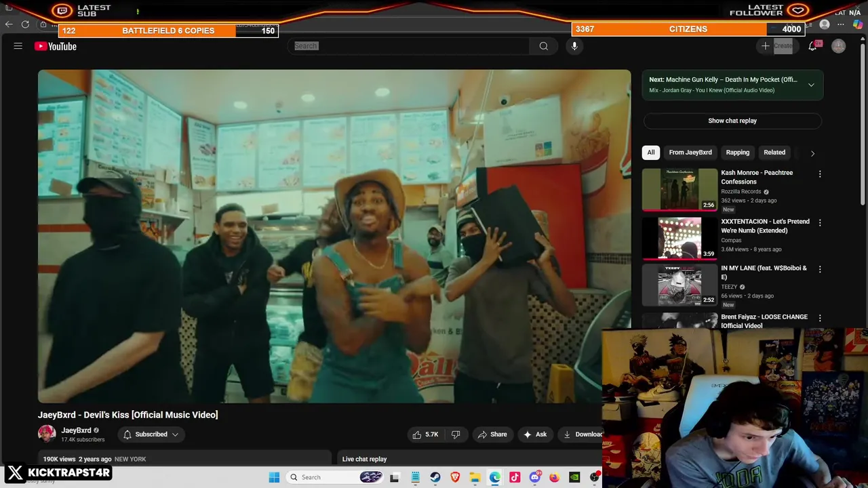This screenshot has height=488, width=868.
Task: Download the video with Download button
Action: 580,434
